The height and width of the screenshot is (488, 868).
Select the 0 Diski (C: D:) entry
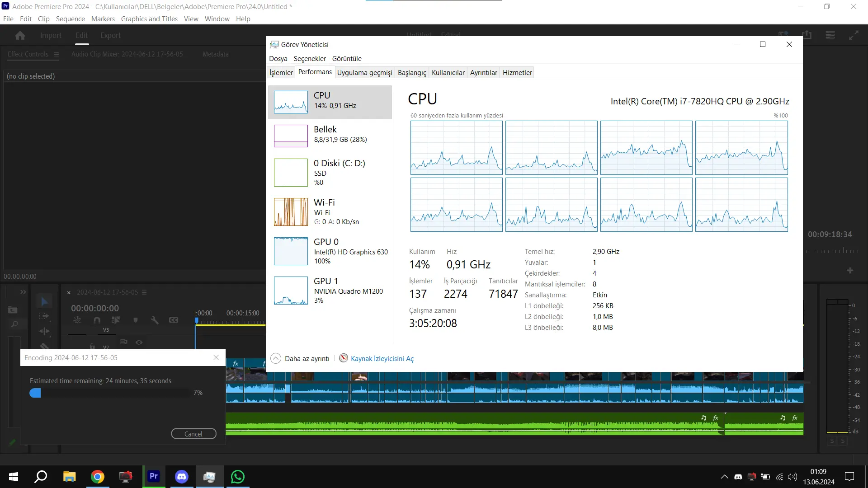(330, 172)
